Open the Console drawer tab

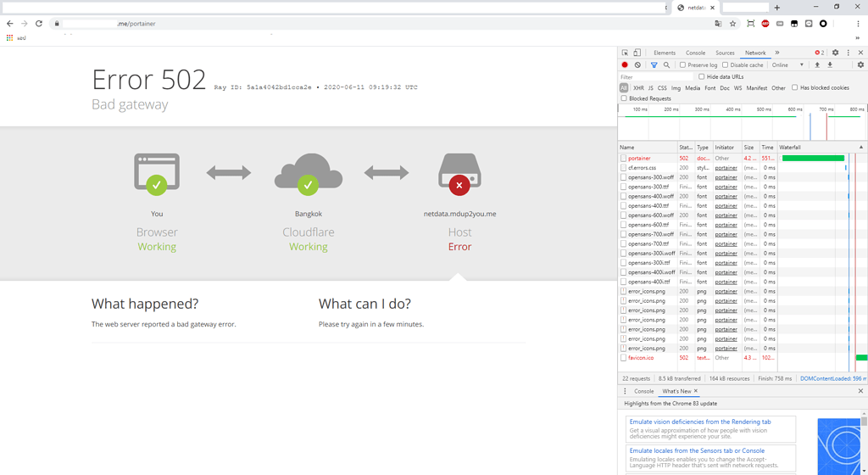[x=644, y=391]
